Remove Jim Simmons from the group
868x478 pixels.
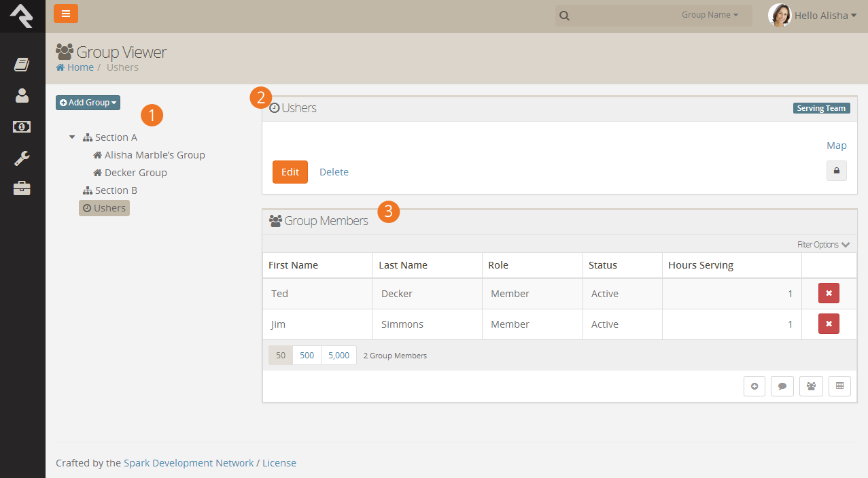click(829, 324)
